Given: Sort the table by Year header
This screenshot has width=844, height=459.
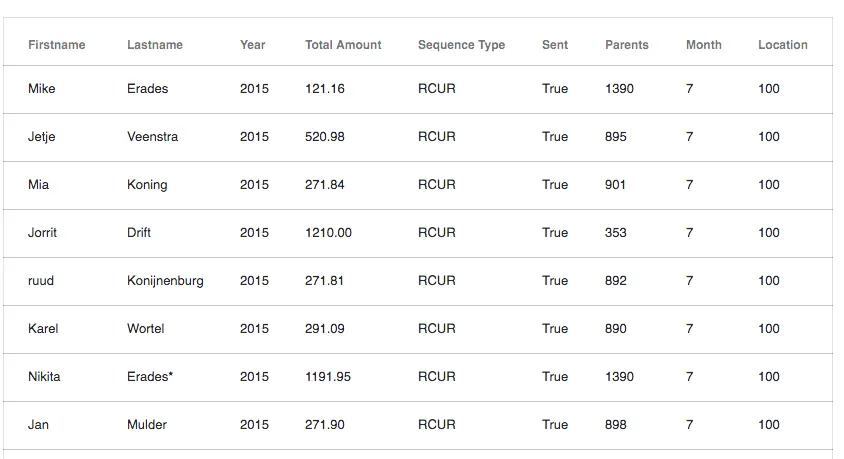Looking at the screenshot, I should (x=253, y=45).
